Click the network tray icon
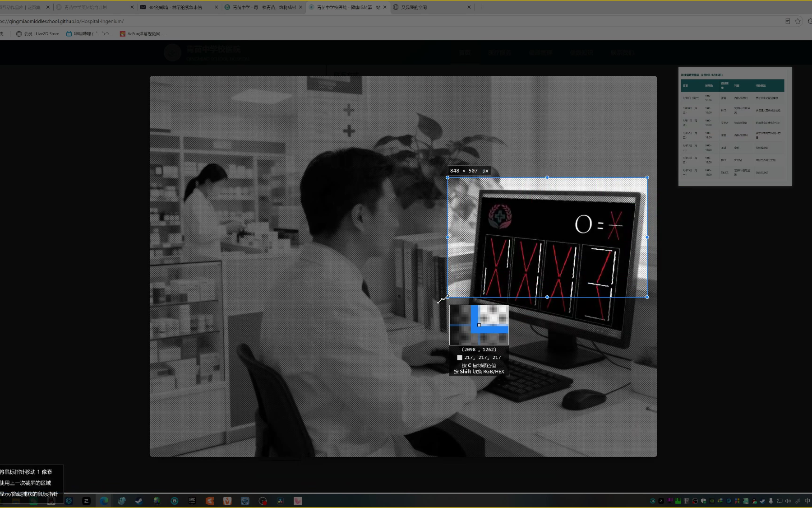Viewport: 812px width, 508px height. 780,501
